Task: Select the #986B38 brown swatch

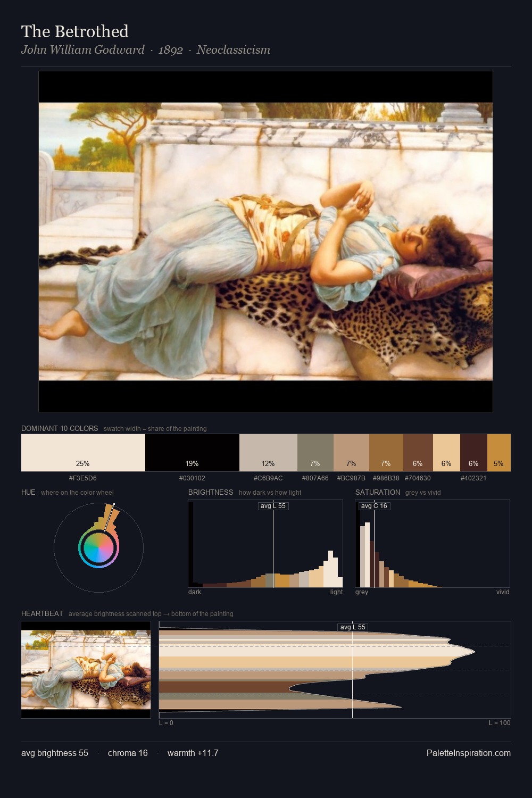Action: tap(386, 453)
